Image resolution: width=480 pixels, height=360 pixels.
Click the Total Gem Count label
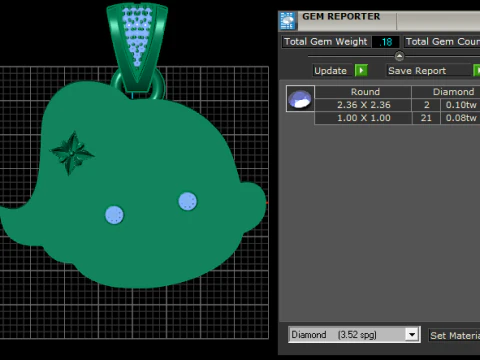click(x=442, y=42)
